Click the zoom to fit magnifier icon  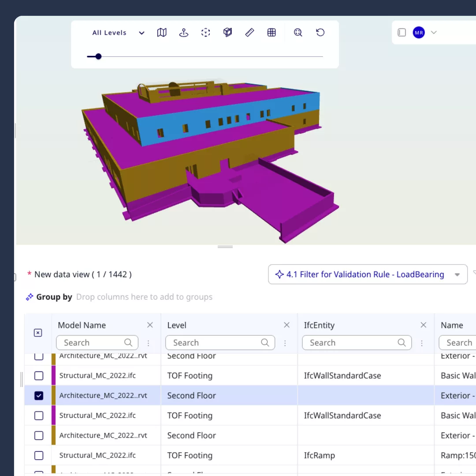[298, 33]
